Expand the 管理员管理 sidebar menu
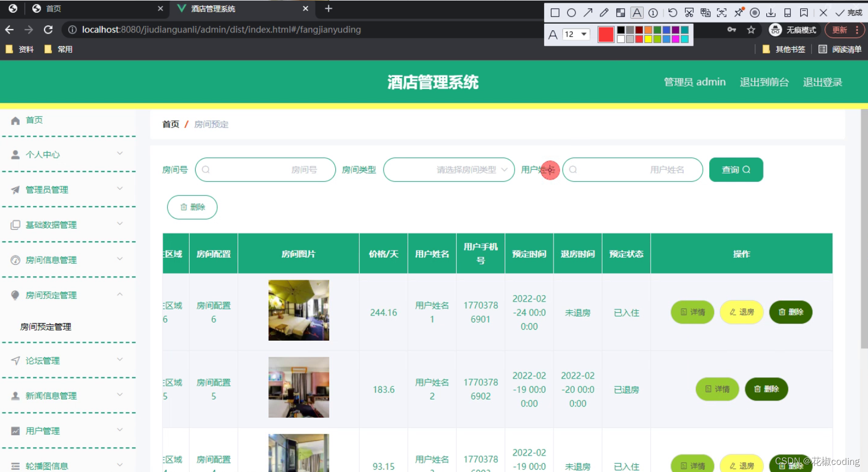The image size is (868, 472). [x=69, y=190]
